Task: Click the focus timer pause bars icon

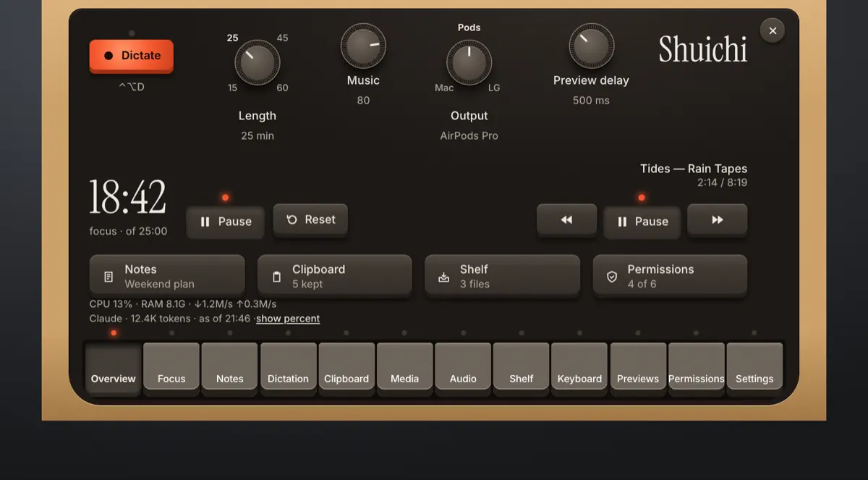Action: [205, 222]
